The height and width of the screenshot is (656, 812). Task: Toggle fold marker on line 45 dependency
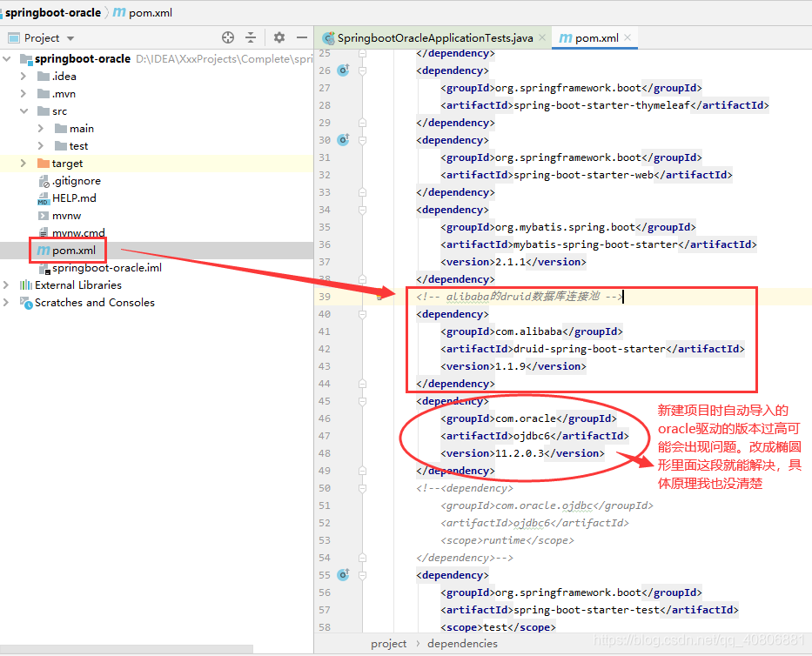pyautogui.click(x=363, y=401)
